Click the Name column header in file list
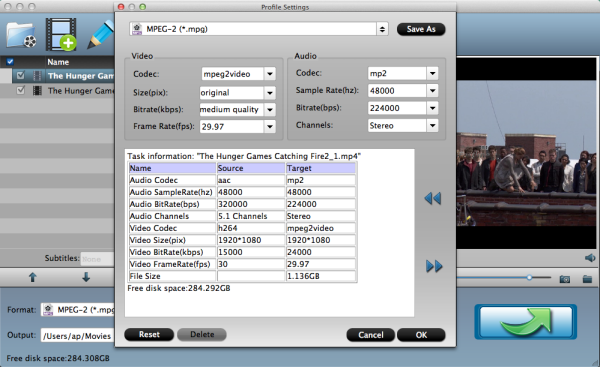The image size is (600, 367). click(58, 62)
